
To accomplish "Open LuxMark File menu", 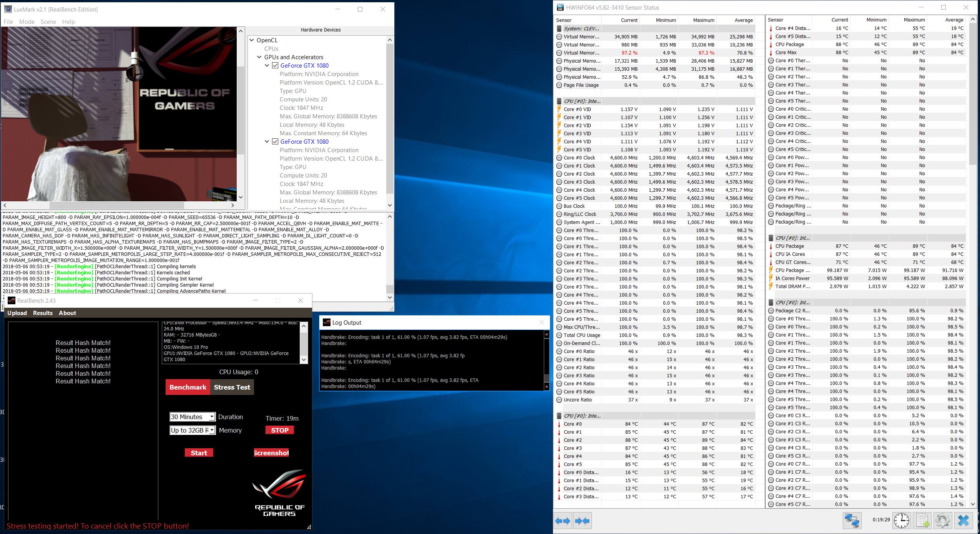I will click(x=8, y=22).
